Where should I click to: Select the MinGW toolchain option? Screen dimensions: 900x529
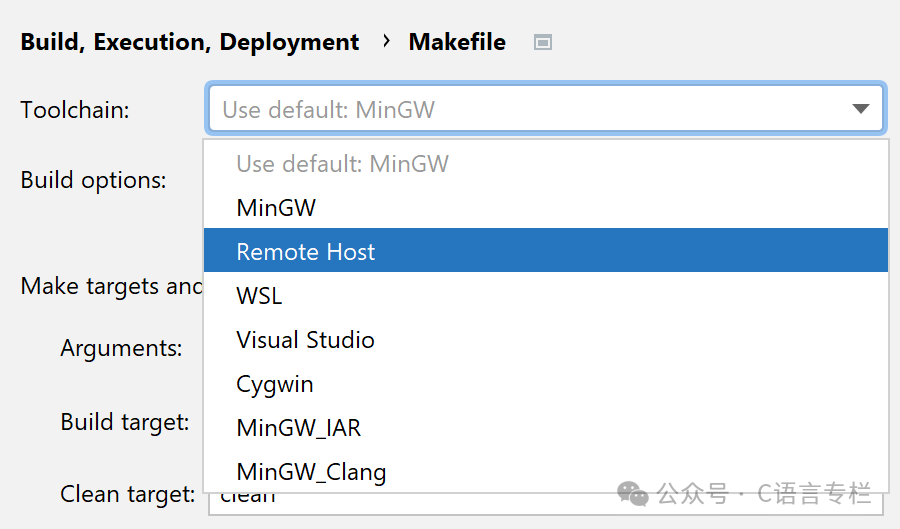click(546, 208)
